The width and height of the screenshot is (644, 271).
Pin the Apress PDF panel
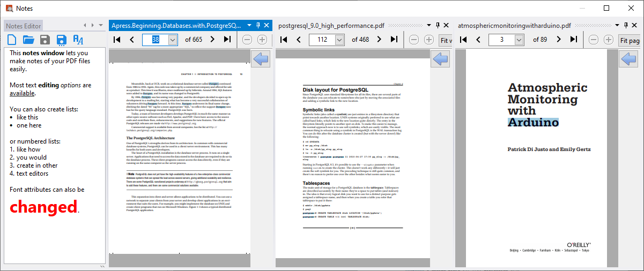[258, 25]
